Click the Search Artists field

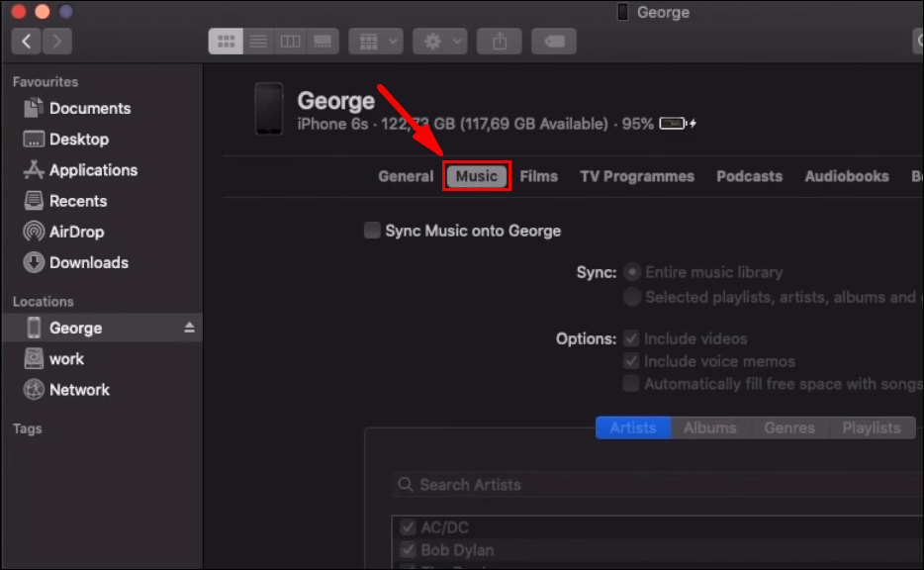coord(657,485)
